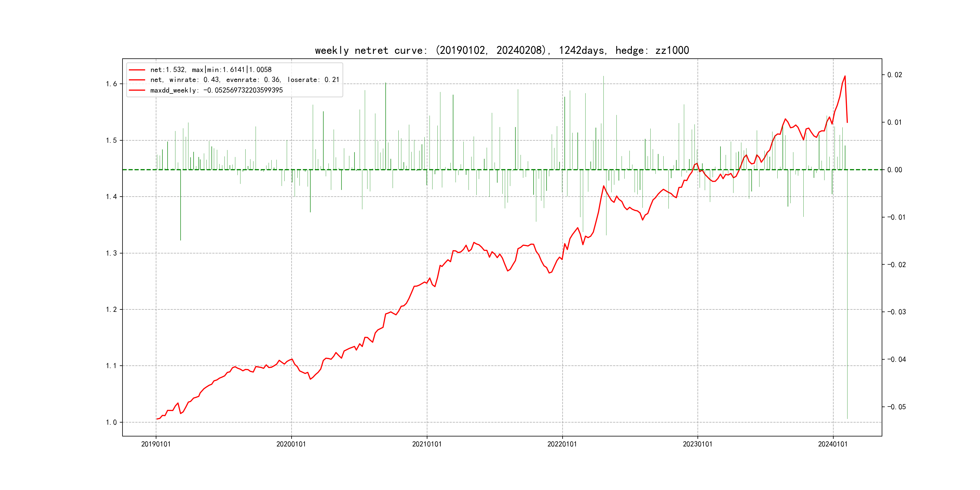Click the 20200101 x-axis date label
The height and width of the screenshot is (490, 980).
coord(291,444)
